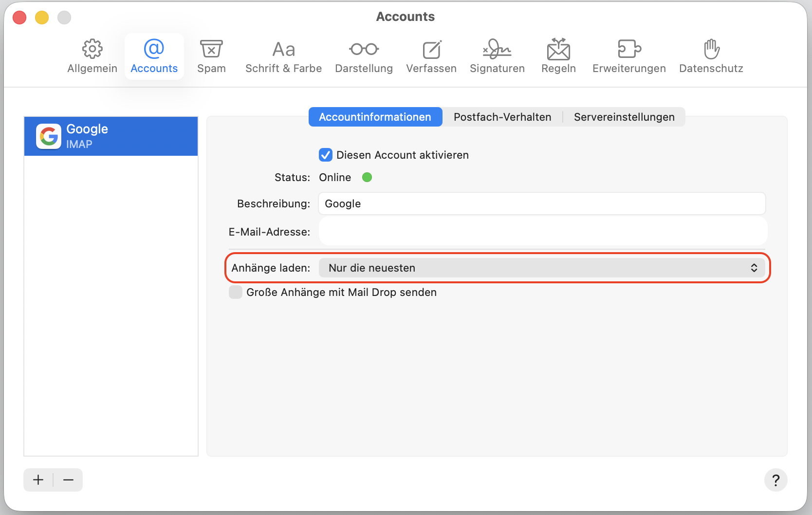Open the Datenschutz hand pane
Viewport: 812px width, 515px height.
tap(711, 56)
